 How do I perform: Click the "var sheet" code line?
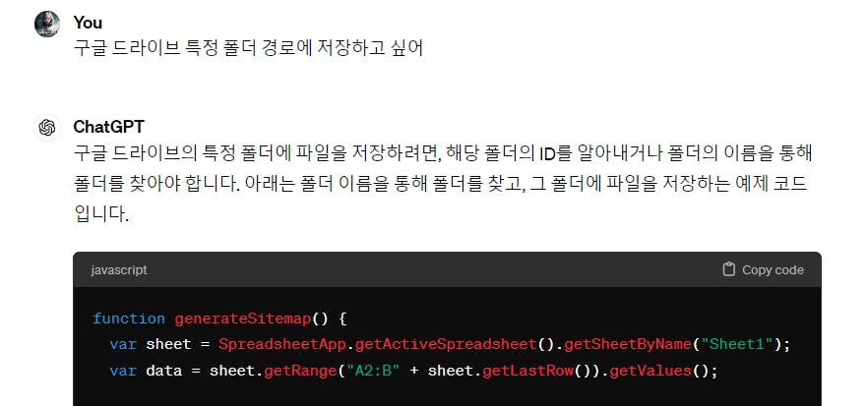point(450,344)
